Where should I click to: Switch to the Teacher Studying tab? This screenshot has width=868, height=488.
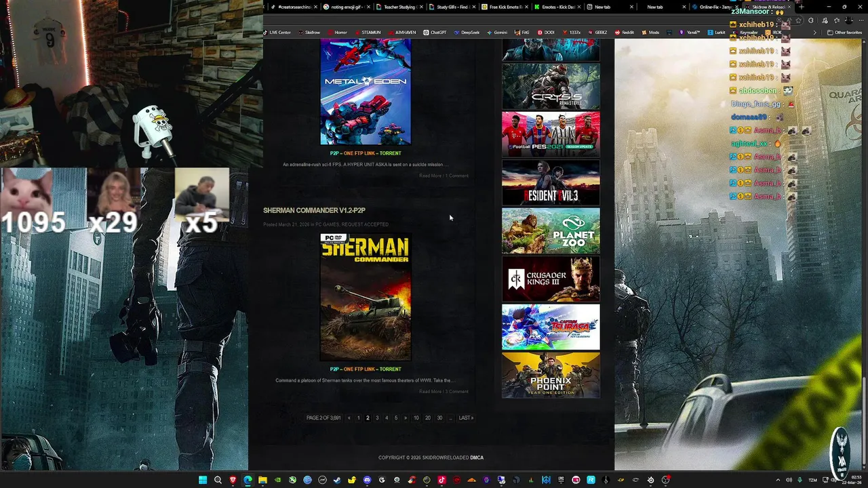[x=399, y=7]
